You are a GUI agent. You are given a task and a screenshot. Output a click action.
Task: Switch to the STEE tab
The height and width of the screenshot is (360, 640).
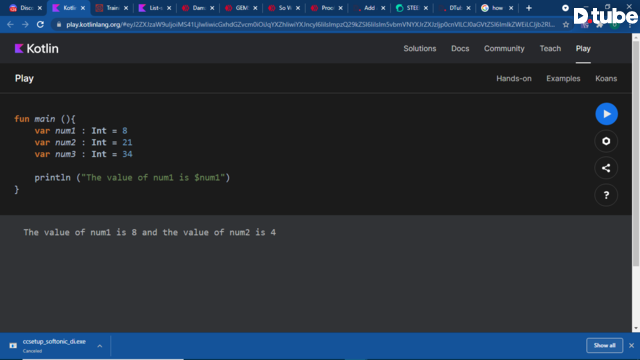tap(411, 8)
